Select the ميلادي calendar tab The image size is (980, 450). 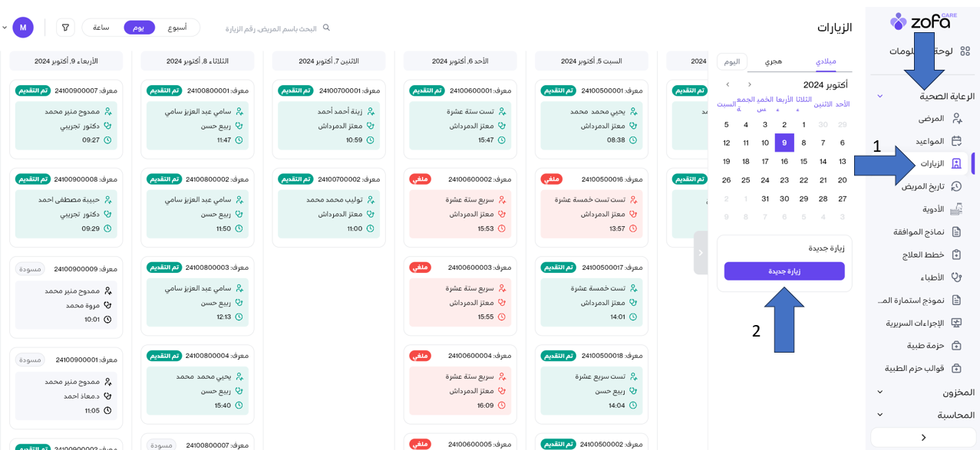[826, 61]
